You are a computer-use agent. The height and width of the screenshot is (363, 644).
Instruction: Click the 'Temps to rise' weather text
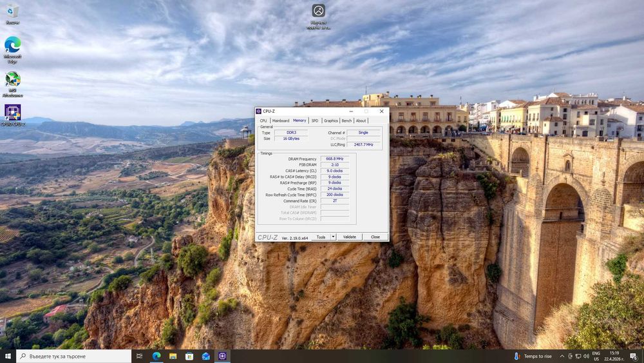[538, 357]
